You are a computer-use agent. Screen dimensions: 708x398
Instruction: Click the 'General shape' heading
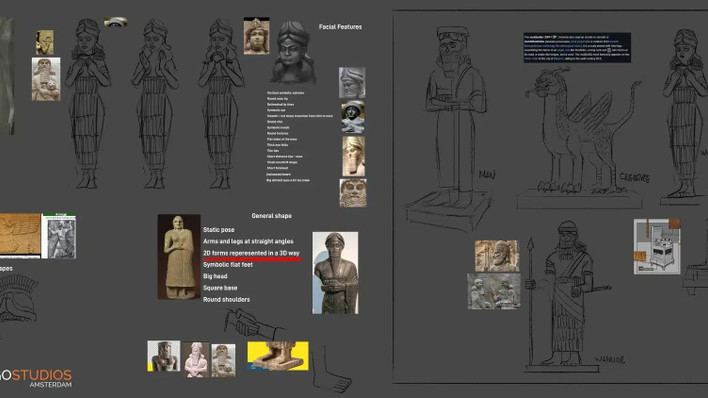271,216
